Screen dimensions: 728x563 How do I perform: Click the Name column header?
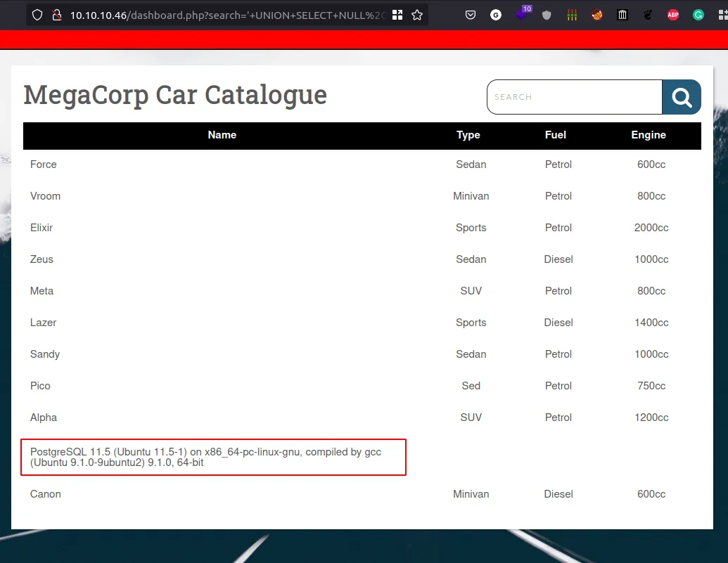point(222,135)
